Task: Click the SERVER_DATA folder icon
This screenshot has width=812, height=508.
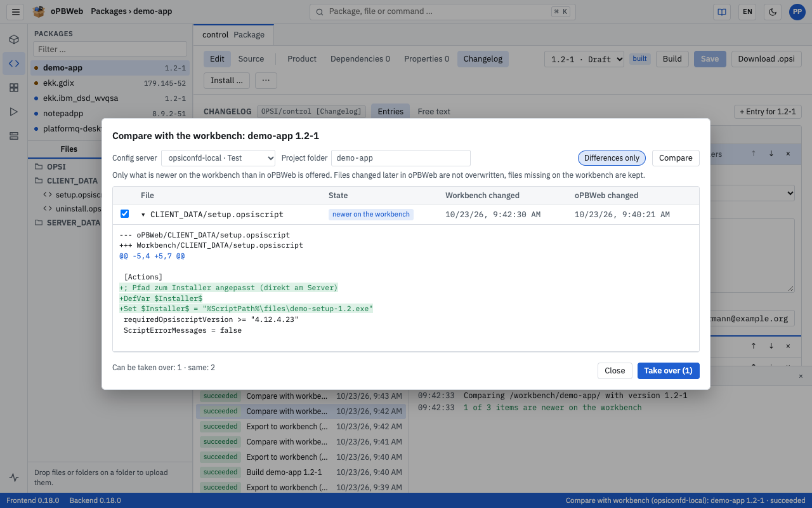Action: pos(39,223)
